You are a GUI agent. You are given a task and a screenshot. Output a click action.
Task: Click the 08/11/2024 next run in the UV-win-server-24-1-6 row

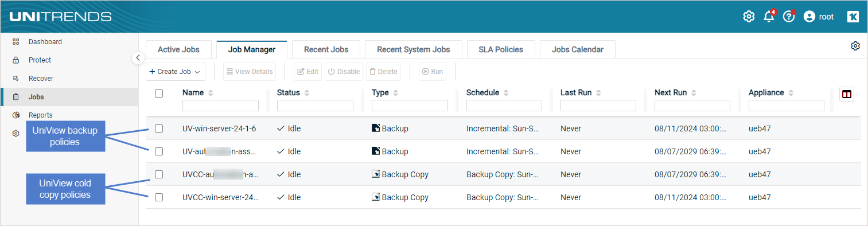691,128
